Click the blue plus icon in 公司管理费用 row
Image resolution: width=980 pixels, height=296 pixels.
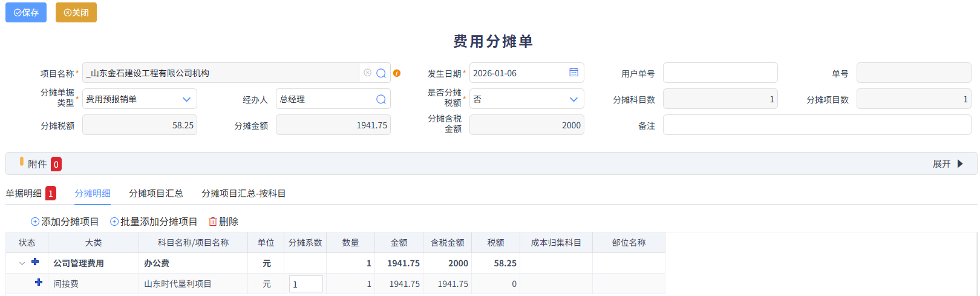(x=35, y=262)
